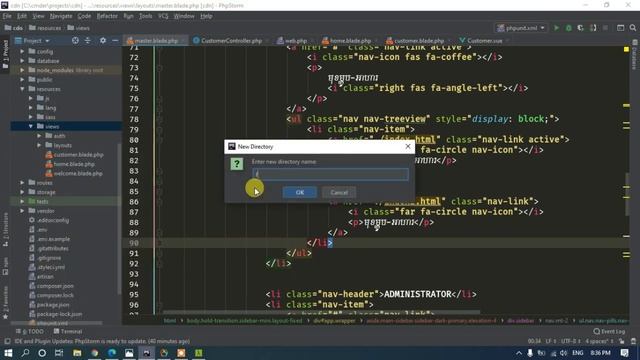
Task: Open Windows Start menu
Action: [x=8, y=353]
